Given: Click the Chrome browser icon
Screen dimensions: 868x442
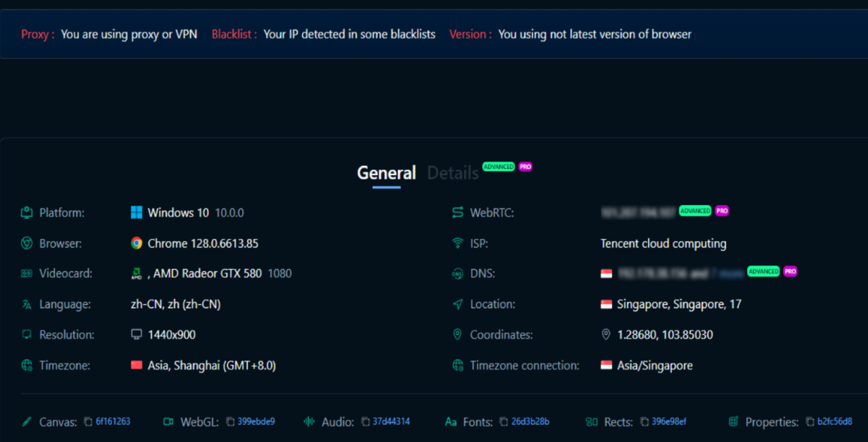Looking at the screenshot, I should coord(136,243).
